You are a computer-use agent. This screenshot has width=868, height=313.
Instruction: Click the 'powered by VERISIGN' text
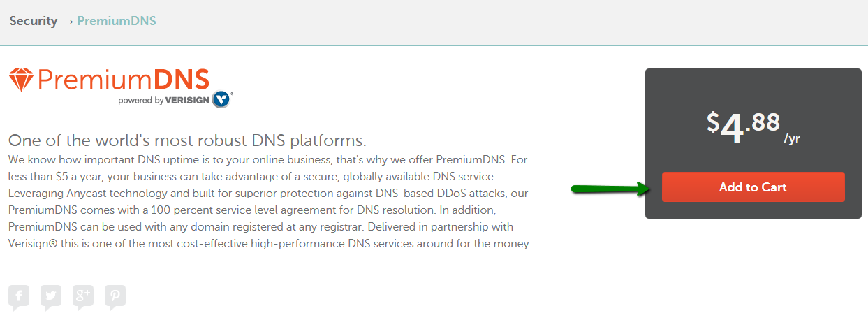click(164, 101)
